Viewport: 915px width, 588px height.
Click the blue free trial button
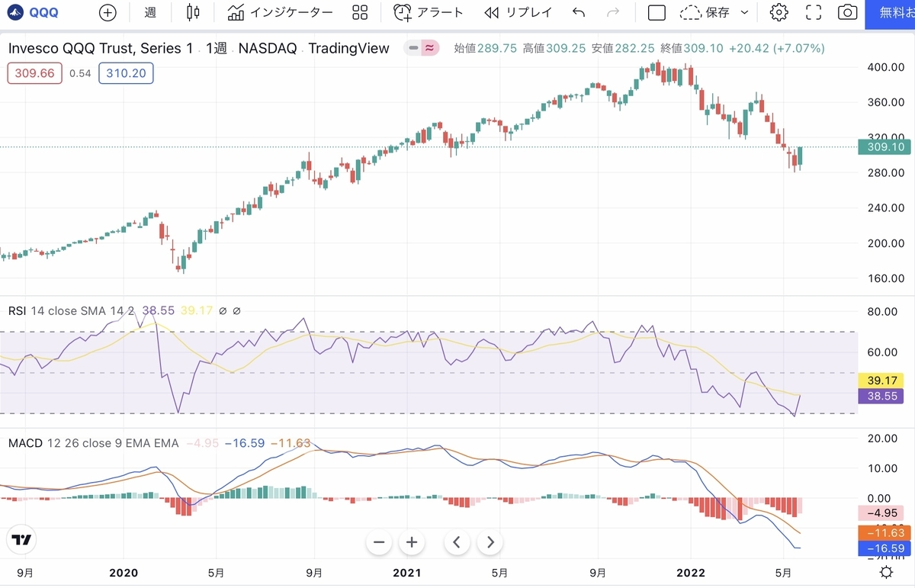(x=890, y=13)
